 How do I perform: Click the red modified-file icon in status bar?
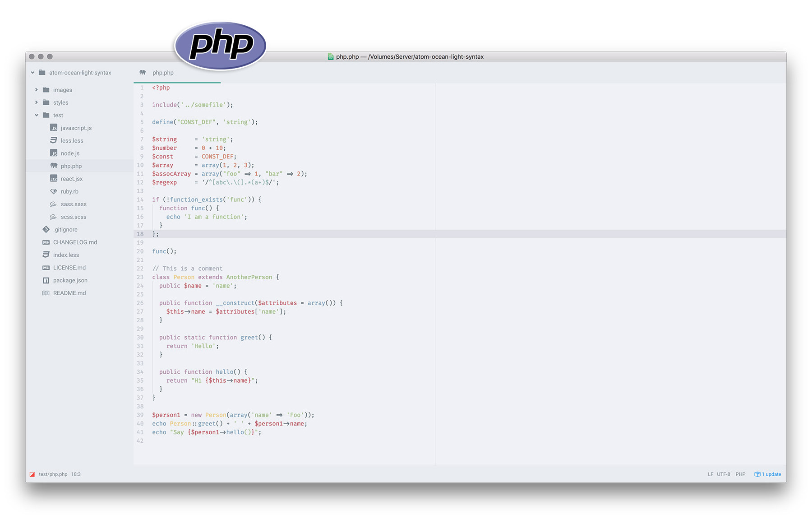pos(32,474)
